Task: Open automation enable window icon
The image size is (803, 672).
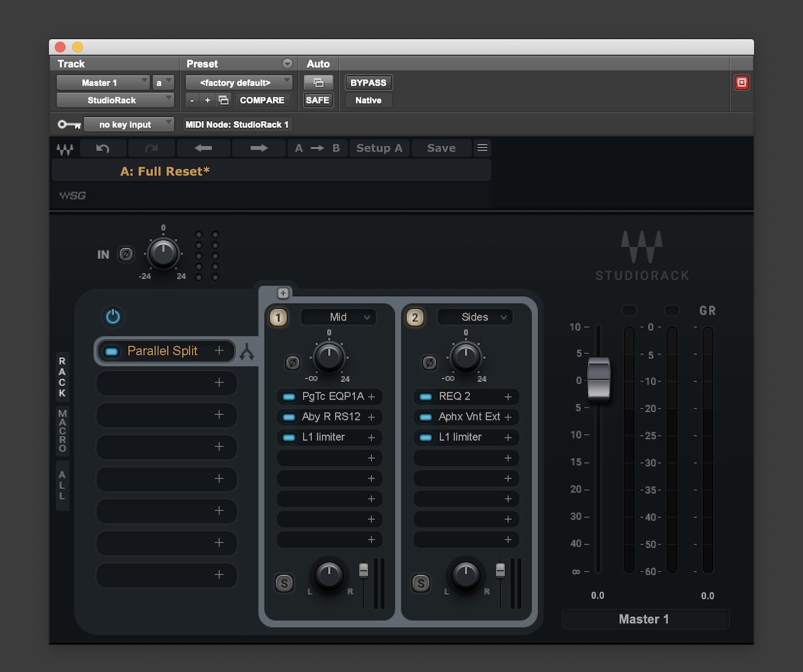Action: (x=318, y=83)
